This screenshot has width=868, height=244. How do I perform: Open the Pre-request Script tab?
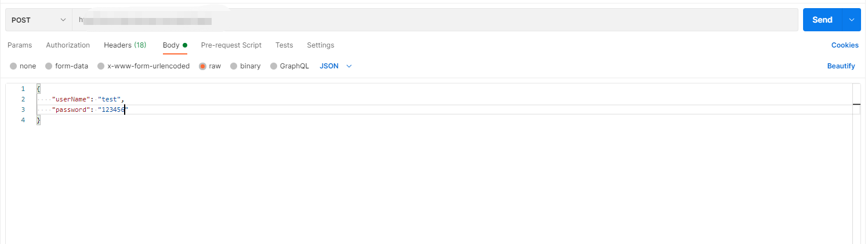(231, 45)
